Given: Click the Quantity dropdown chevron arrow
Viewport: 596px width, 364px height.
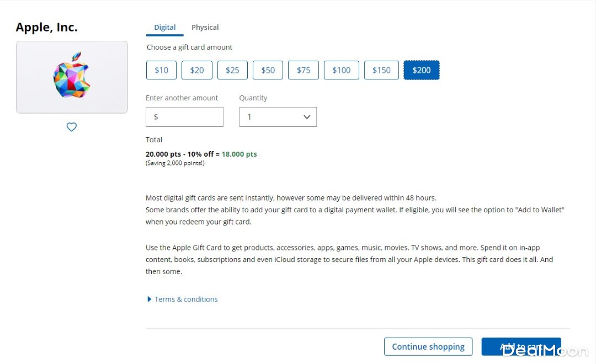Looking at the screenshot, I should click(x=307, y=117).
